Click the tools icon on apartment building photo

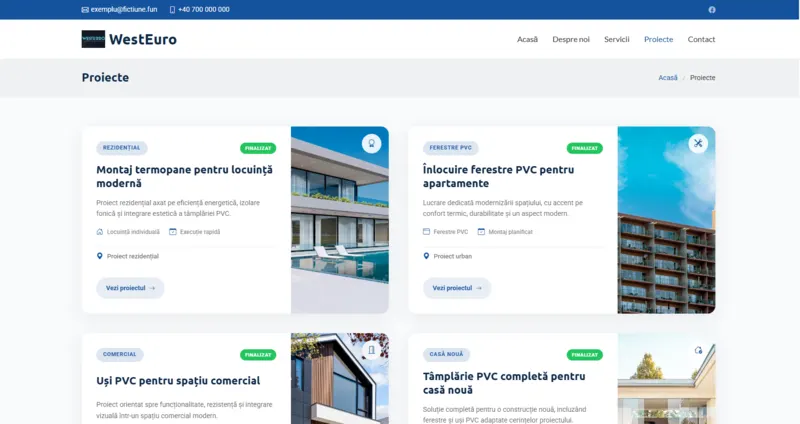click(x=698, y=143)
